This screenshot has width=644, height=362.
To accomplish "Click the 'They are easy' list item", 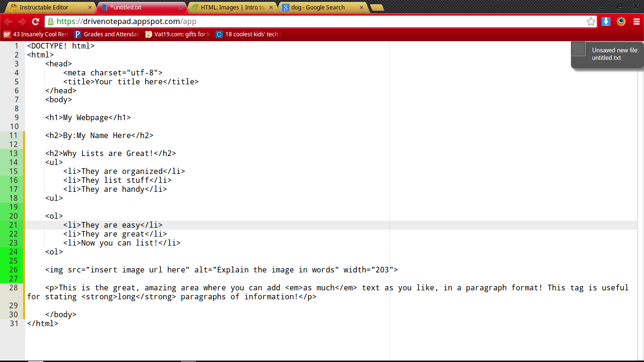I will point(113,225).
